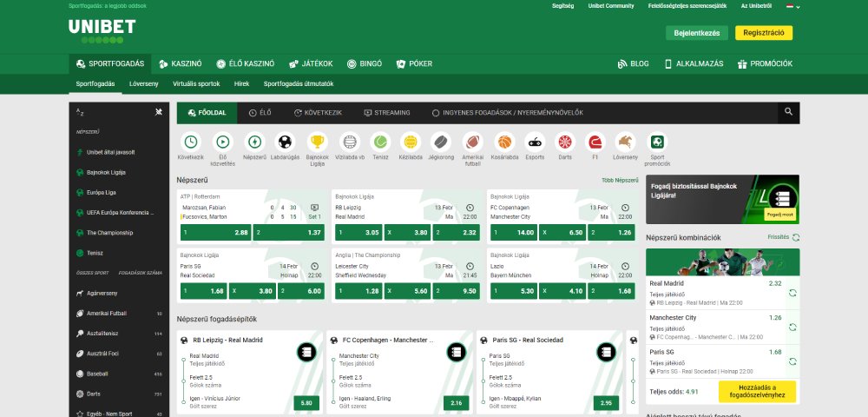Click the pin icon in the sidebar
Screen dimensions: 868x417
pyautogui.click(x=158, y=112)
